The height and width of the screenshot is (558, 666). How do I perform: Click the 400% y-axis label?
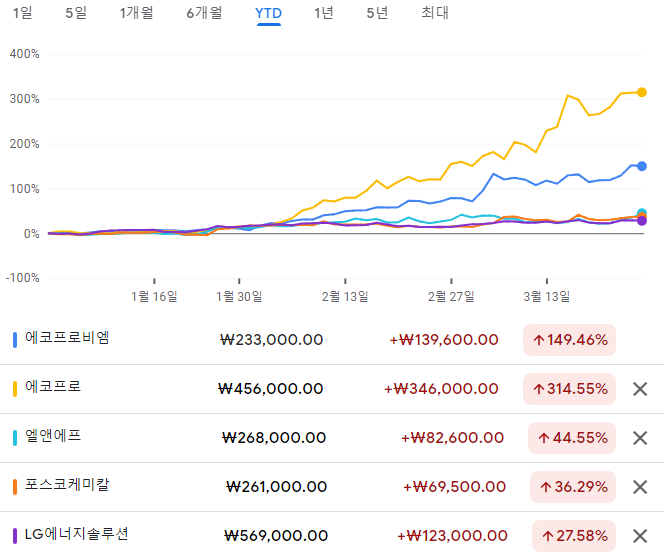tap(24, 54)
